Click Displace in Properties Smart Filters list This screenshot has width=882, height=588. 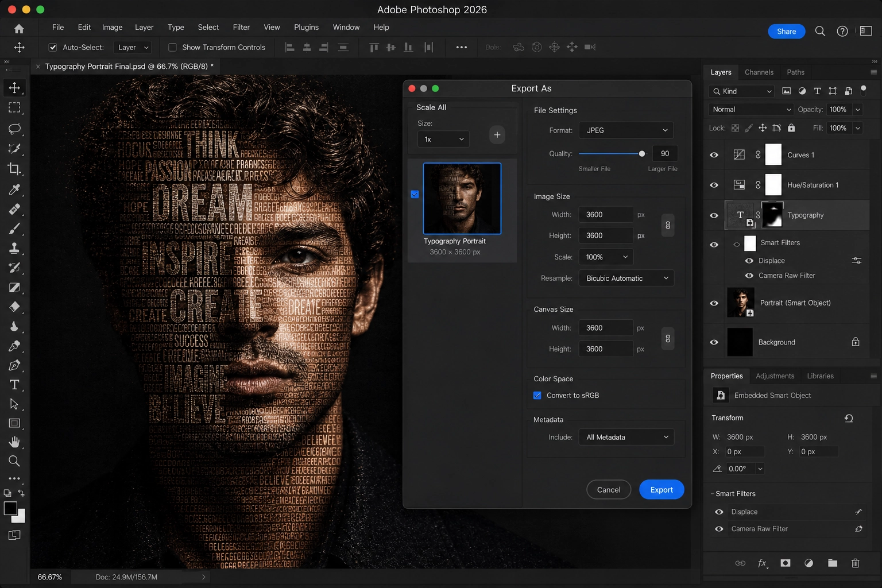[x=744, y=512]
